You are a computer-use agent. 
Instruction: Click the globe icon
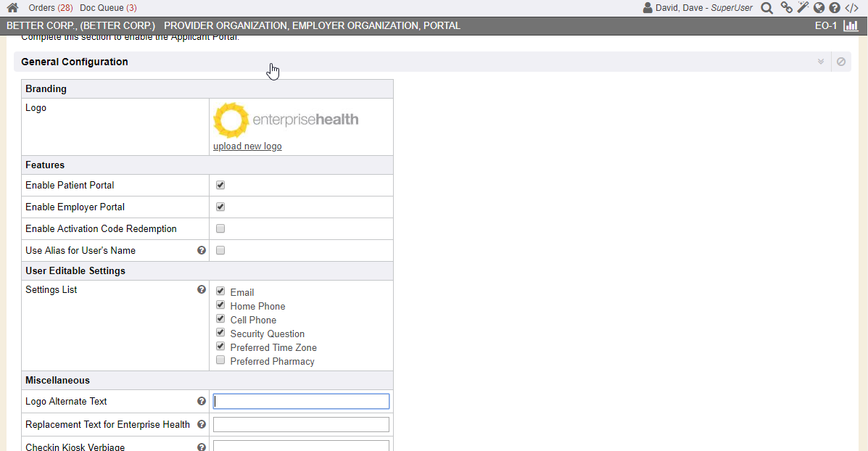[x=819, y=8]
